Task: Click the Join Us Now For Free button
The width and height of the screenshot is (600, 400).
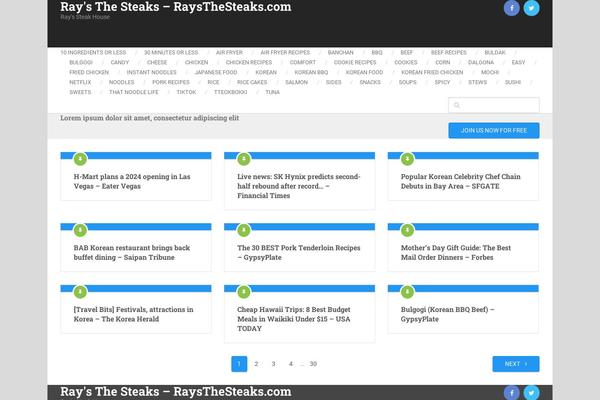Action: (494, 131)
